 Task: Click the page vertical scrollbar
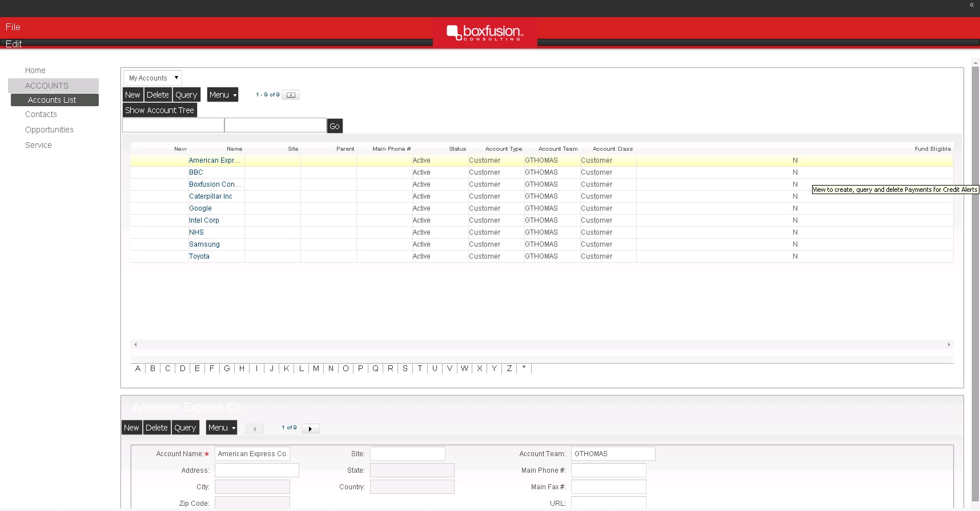coord(975,283)
